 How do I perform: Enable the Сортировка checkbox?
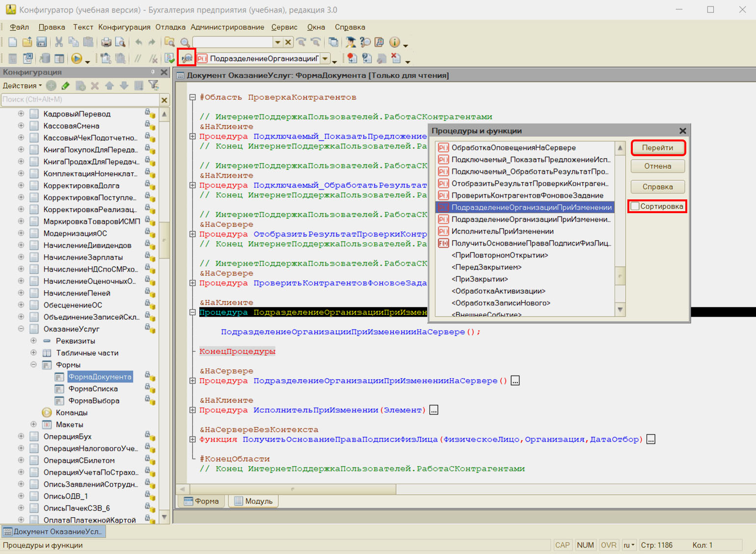coord(635,206)
